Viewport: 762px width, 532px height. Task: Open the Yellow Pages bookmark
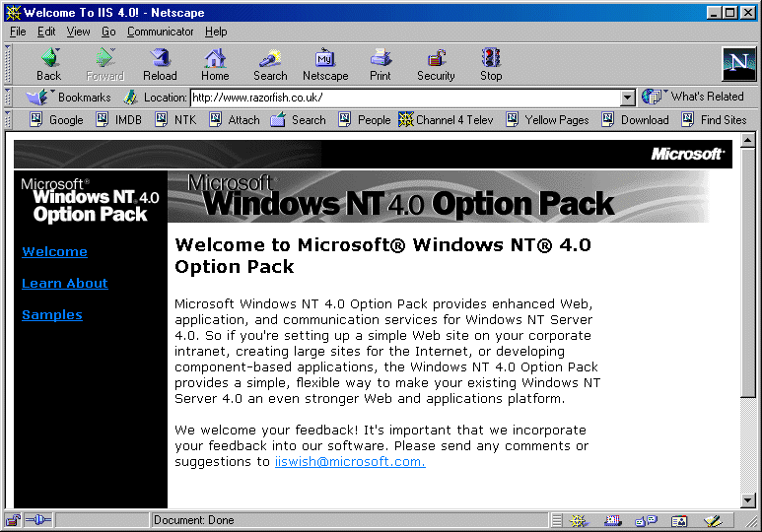coord(548,119)
